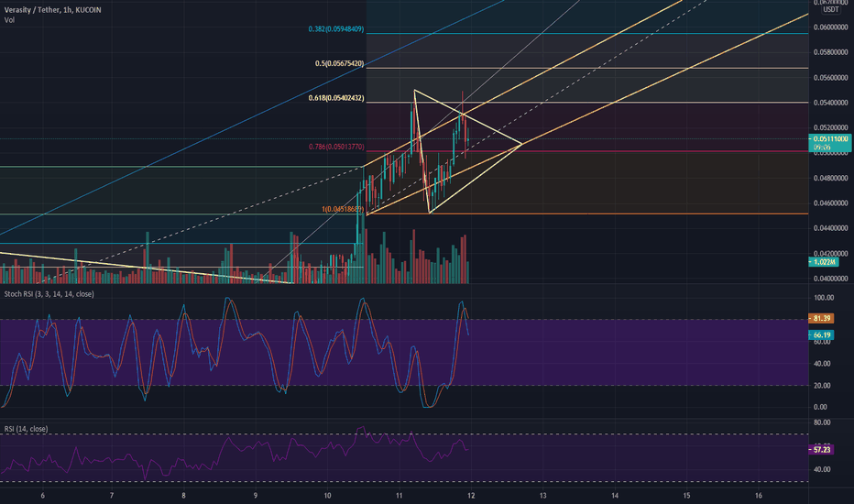854x504 pixels.
Task: Click the Stoch RSI value tag 81.39
Action: [822, 318]
